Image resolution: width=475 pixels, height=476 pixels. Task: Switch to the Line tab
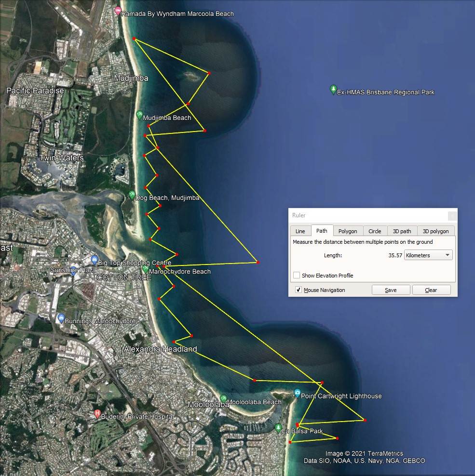[300, 231]
